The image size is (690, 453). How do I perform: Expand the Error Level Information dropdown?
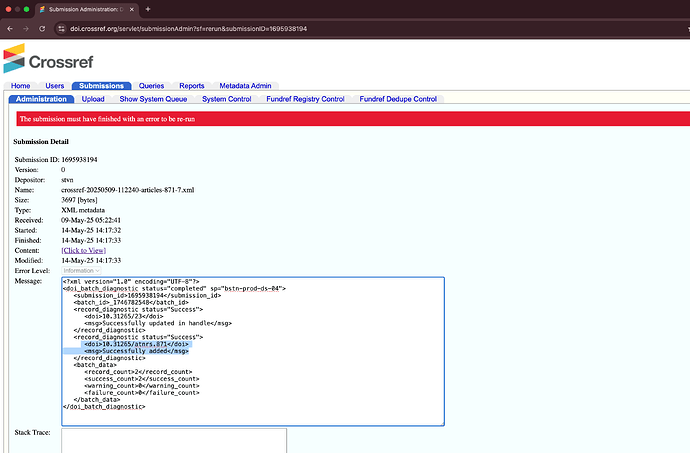pyautogui.click(x=81, y=271)
